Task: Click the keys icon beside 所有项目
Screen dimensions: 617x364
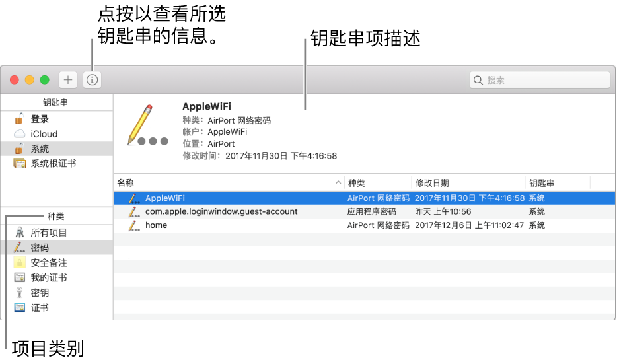Action: [20, 232]
